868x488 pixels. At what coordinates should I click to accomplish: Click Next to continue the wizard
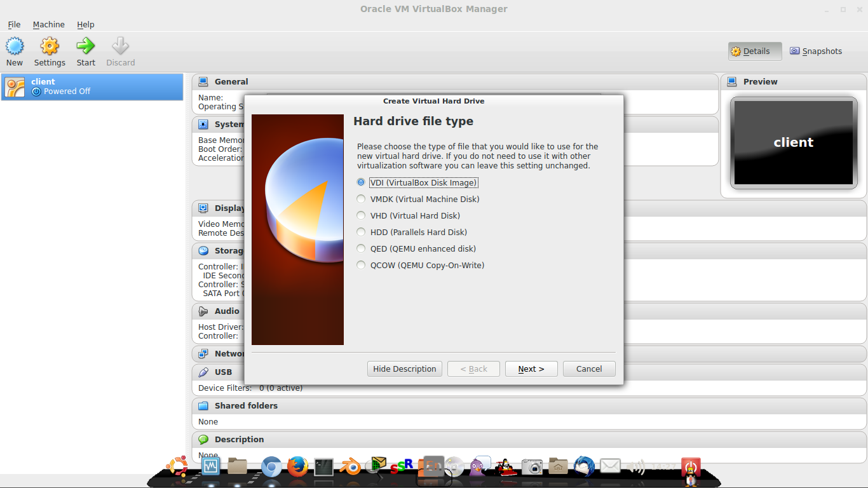click(531, 369)
